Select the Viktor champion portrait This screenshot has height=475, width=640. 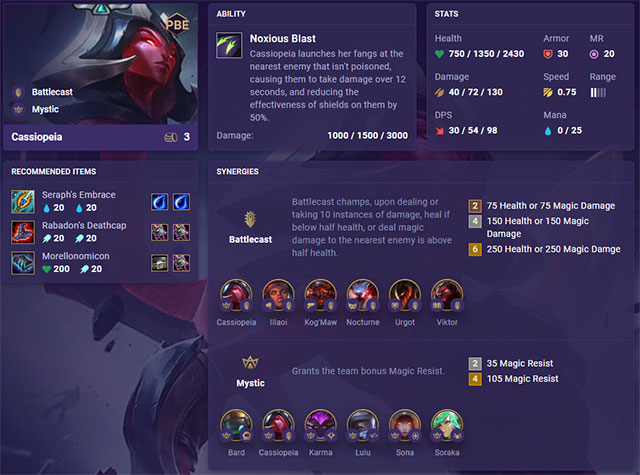click(x=447, y=295)
